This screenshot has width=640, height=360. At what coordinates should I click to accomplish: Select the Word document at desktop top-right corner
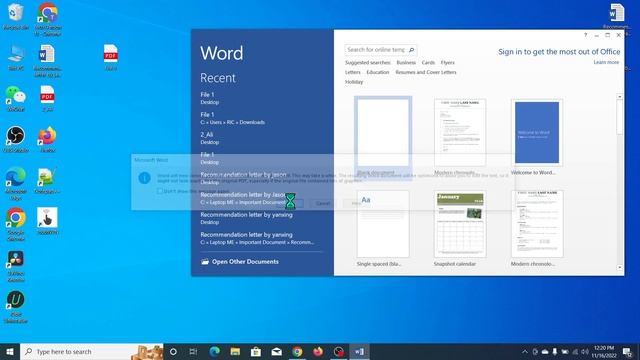click(x=616, y=16)
